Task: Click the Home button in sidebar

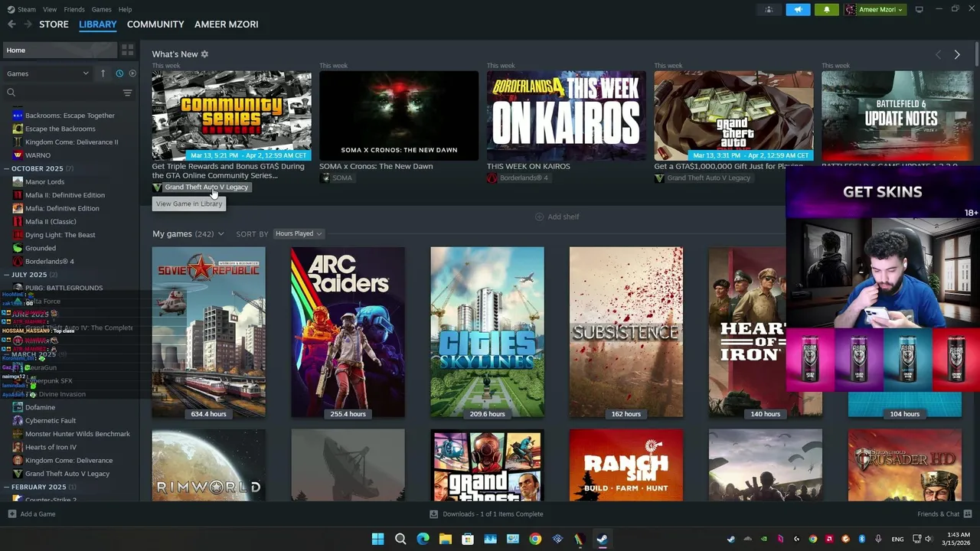Action: click(x=59, y=50)
